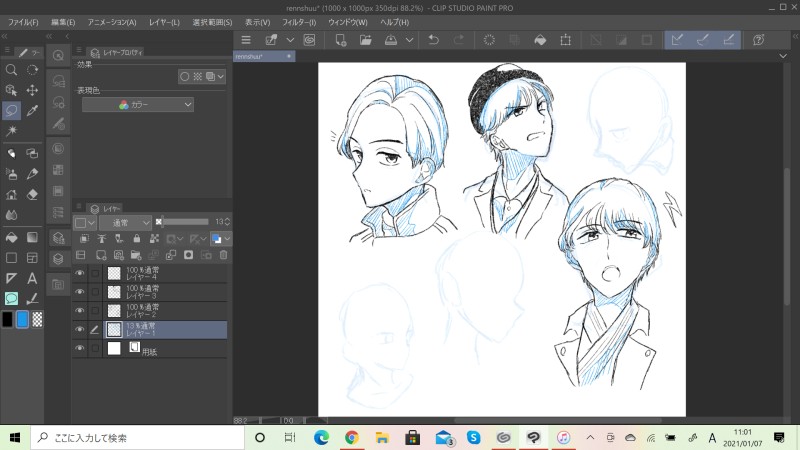Screen dimensions: 800x450
Task: Hide レイヤー 1 with eye icon
Action: point(80,330)
